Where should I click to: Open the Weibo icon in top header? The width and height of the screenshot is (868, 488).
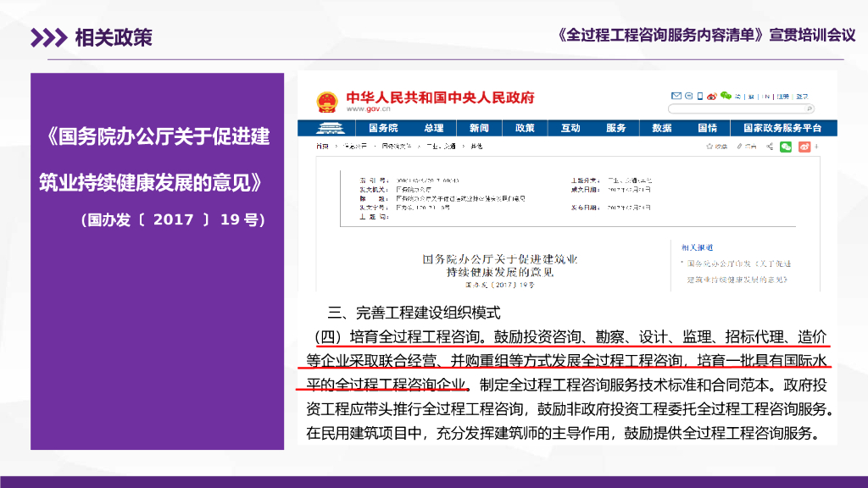click(x=711, y=96)
